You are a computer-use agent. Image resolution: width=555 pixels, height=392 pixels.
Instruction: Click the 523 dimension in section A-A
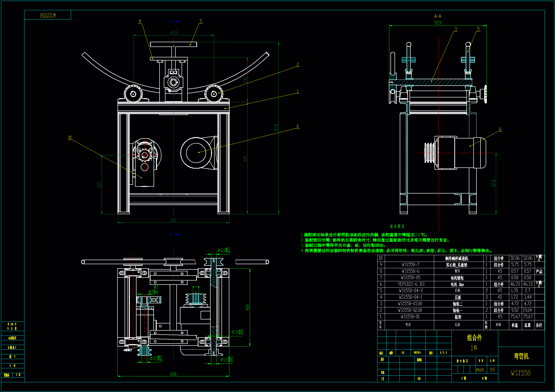point(437,23)
